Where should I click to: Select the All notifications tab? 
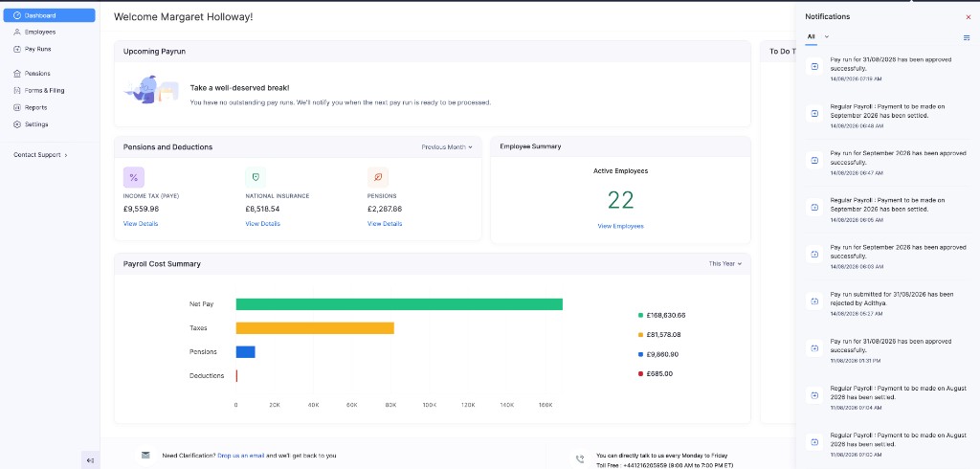point(811,37)
